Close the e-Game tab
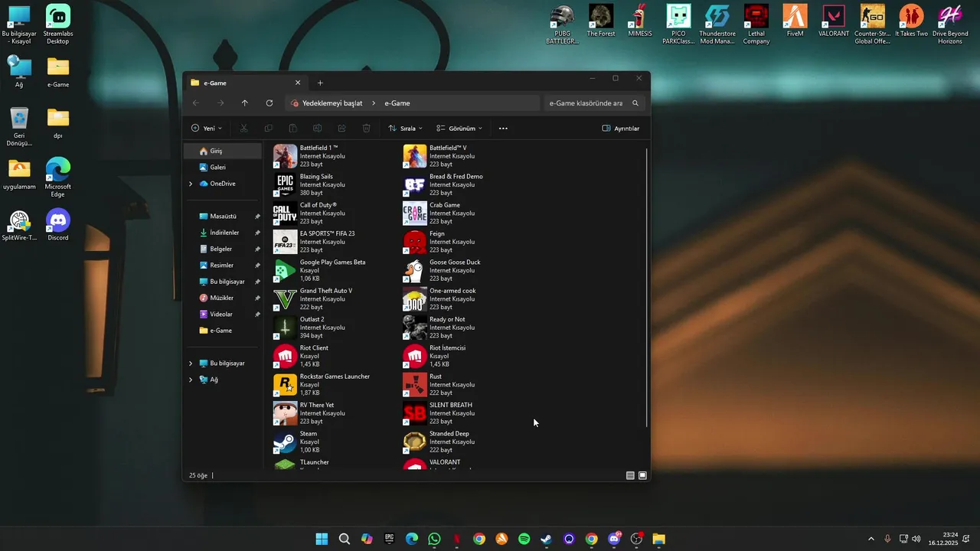 [298, 83]
